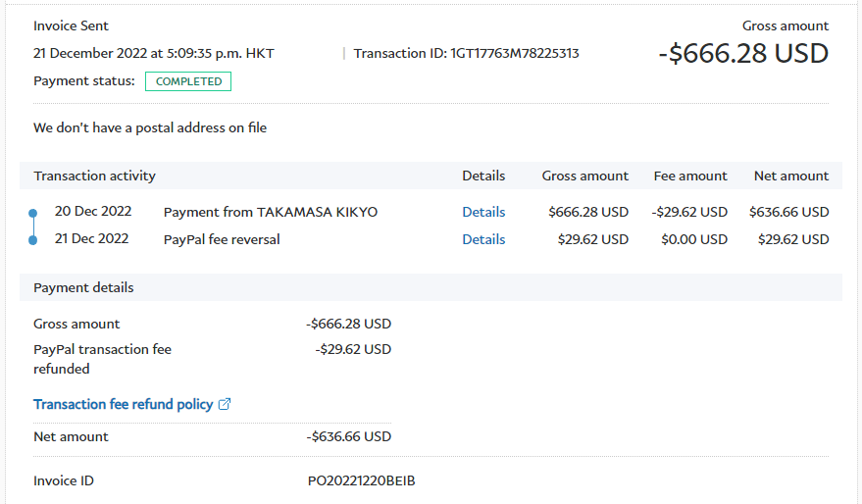Select the PayPal fee reversal entry
Screen dimensions: 862x504
(222, 239)
